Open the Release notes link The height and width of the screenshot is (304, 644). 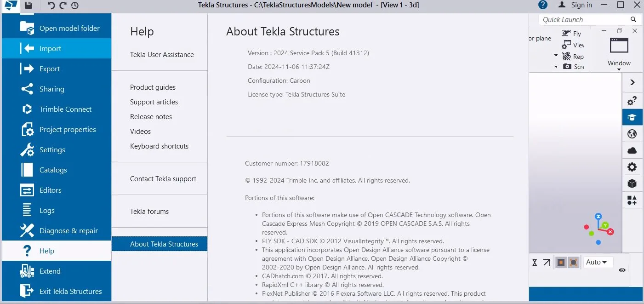tap(151, 117)
